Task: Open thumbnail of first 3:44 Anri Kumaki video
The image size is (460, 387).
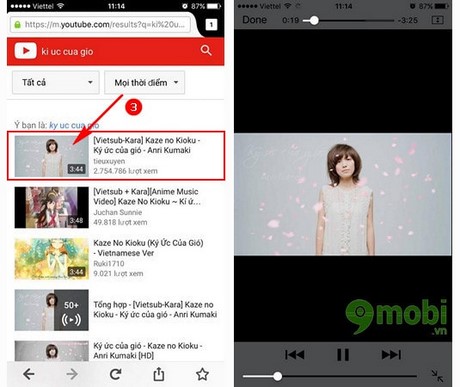Action: pyautogui.click(x=51, y=156)
